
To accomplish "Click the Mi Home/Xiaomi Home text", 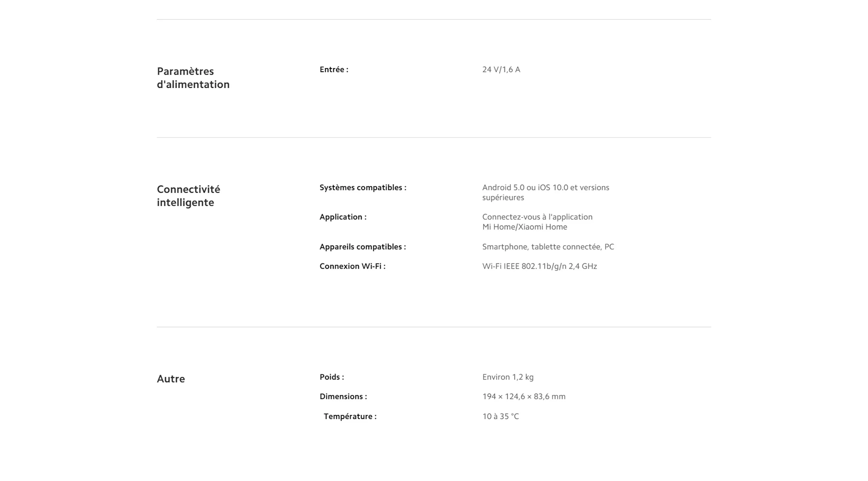I will pos(525,227).
